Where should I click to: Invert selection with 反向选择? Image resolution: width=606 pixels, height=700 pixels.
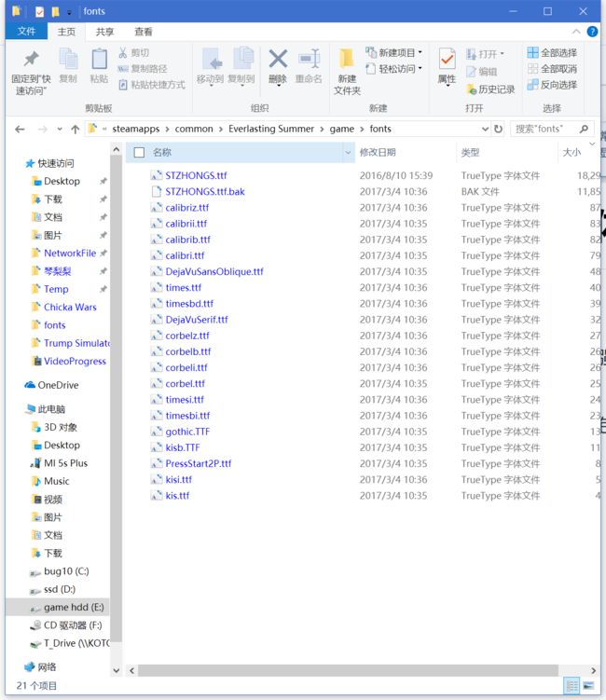pyautogui.click(x=552, y=85)
